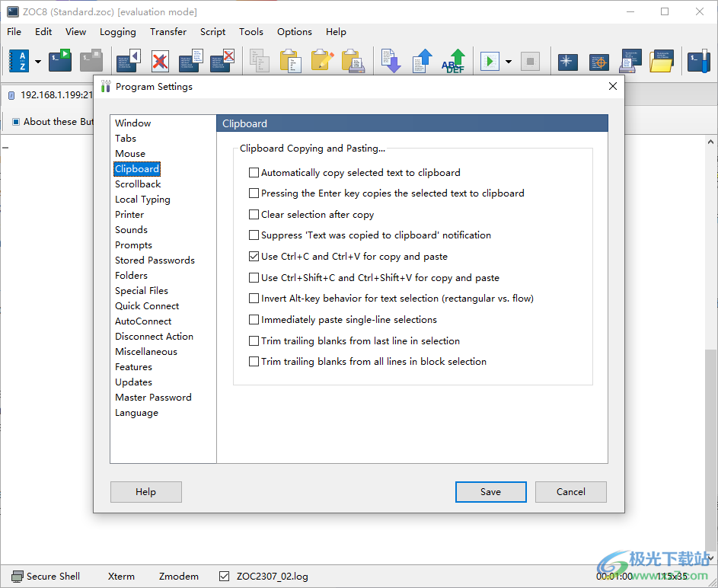Expand the dropdown arrow next to play script
The width and height of the screenshot is (718, 588).
(508, 61)
